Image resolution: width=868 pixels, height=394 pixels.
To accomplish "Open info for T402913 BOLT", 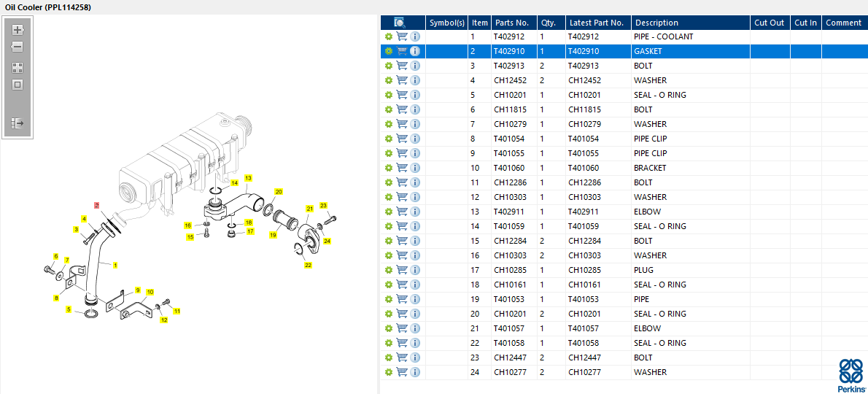I will [415, 66].
